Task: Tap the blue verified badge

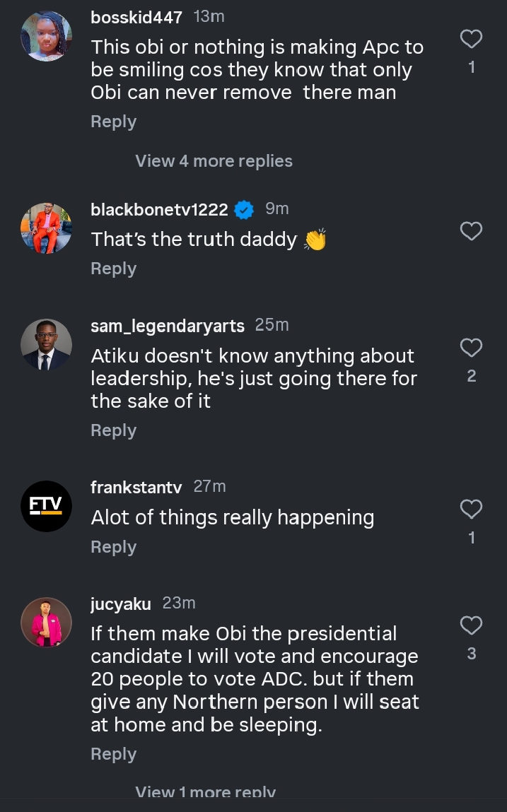Action: [x=244, y=210]
